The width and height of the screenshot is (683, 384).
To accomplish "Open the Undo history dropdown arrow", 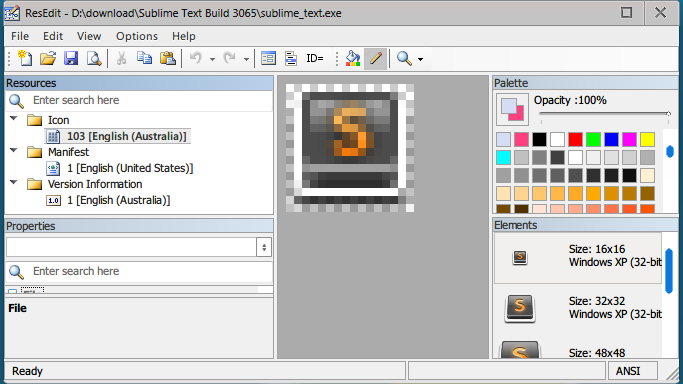I will click(x=212, y=59).
